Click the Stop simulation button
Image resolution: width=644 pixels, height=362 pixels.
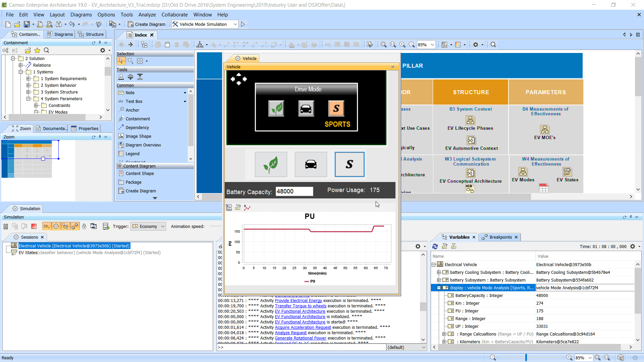[x=35, y=226]
